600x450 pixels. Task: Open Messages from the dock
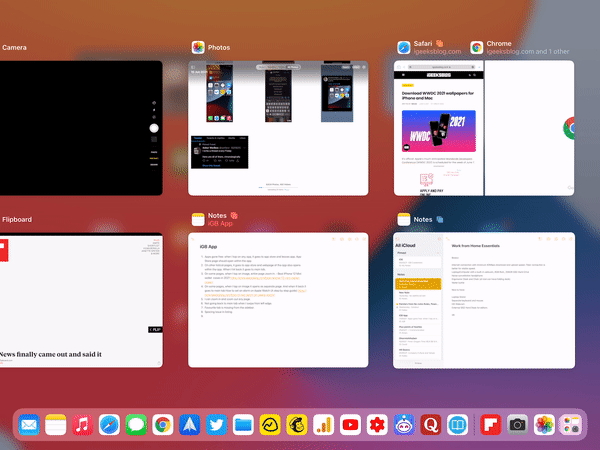[136, 425]
